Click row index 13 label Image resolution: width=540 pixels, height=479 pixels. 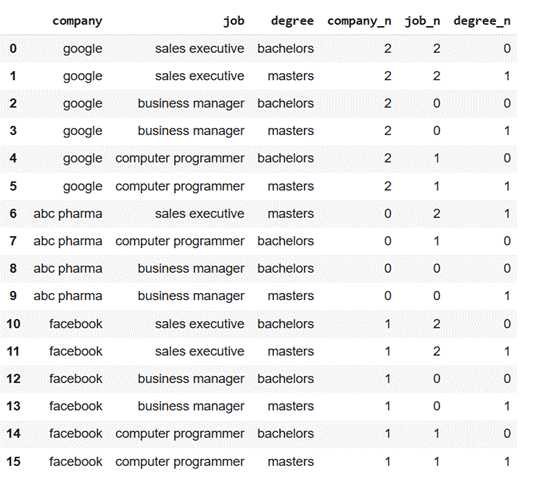(x=13, y=406)
